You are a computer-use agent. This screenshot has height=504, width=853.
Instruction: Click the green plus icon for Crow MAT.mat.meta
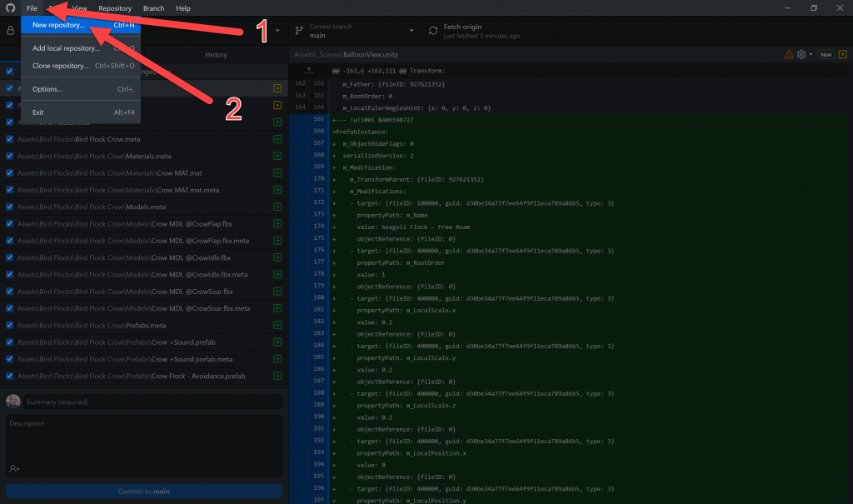pos(277,190)
